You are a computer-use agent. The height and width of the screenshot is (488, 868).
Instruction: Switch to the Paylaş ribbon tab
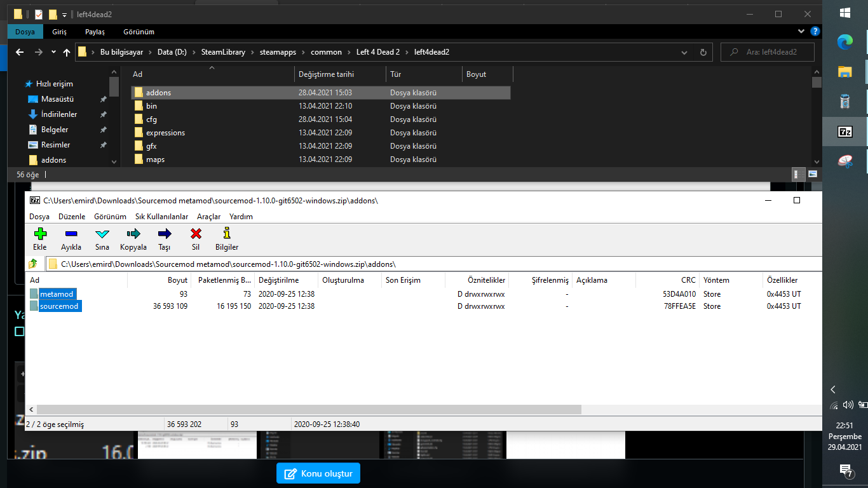(x=95, y=32)
